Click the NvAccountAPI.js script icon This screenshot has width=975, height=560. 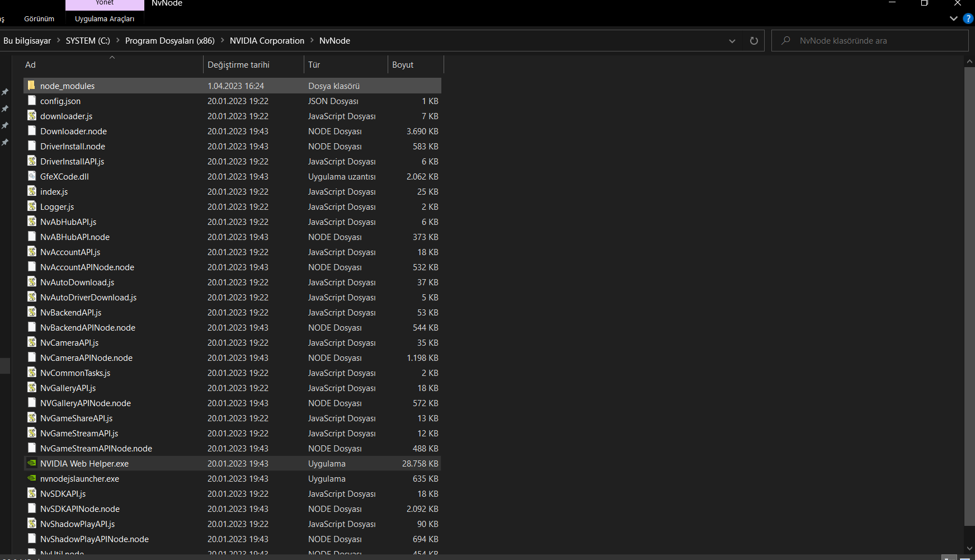coord(32,252)
